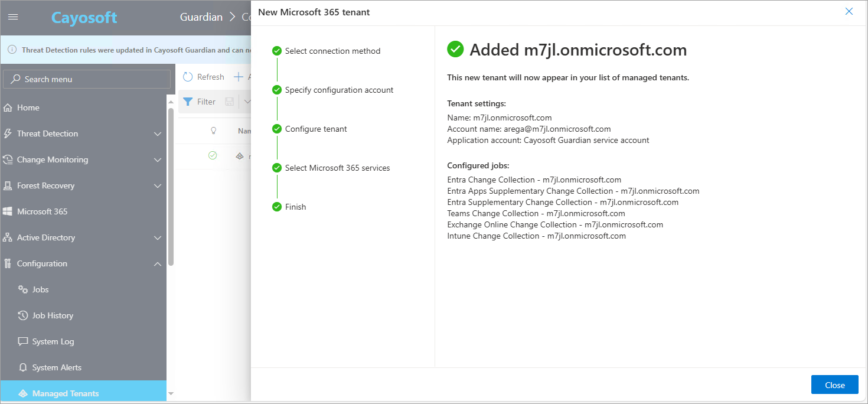Screen dimensions: 868x404
Task: Open Job History under Configuration
Action: [x=83, y=315]
